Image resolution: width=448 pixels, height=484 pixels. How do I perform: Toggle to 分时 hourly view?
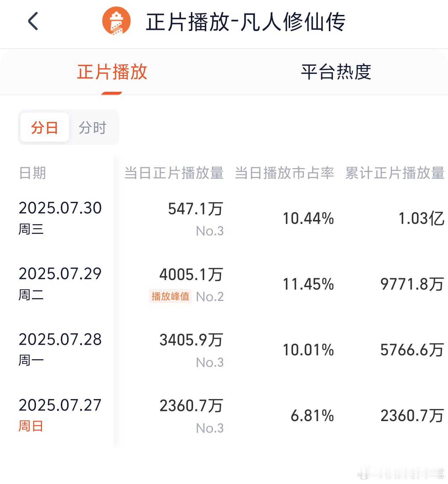tap(92, 128)
